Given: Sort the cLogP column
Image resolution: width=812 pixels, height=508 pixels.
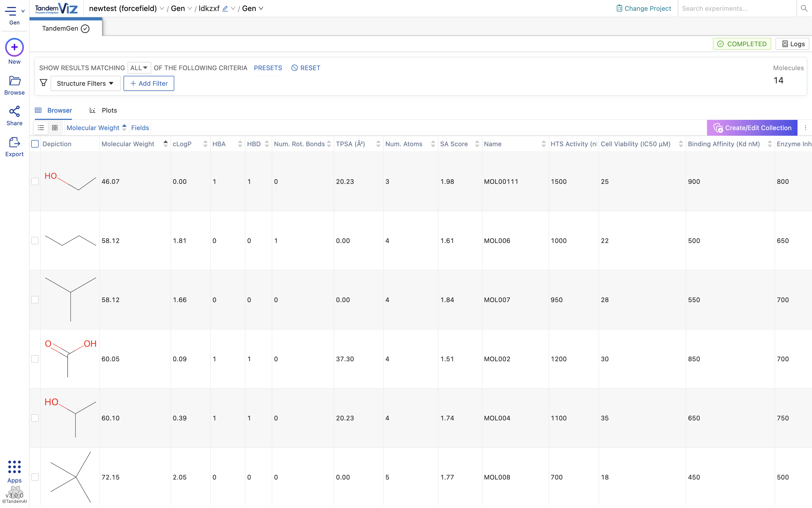Looking at the screenshot, I should coord(205,144).
